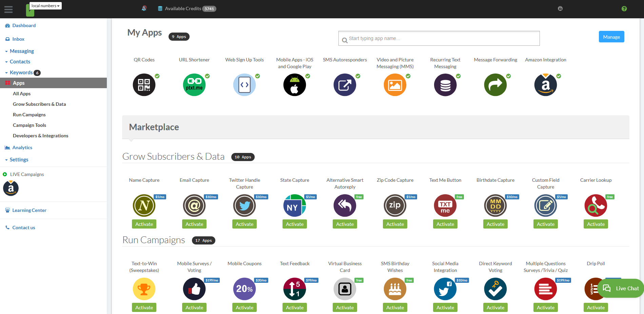Image resolution: width=644 pixels, height=314 pixels.
Task: Open the notification bell
Action: point(144,8)
